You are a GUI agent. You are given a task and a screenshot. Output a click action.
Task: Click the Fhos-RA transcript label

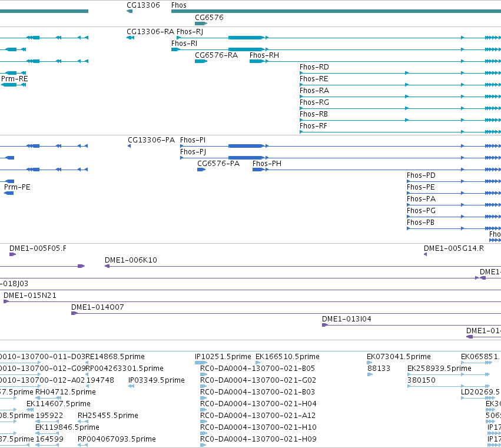314,91
